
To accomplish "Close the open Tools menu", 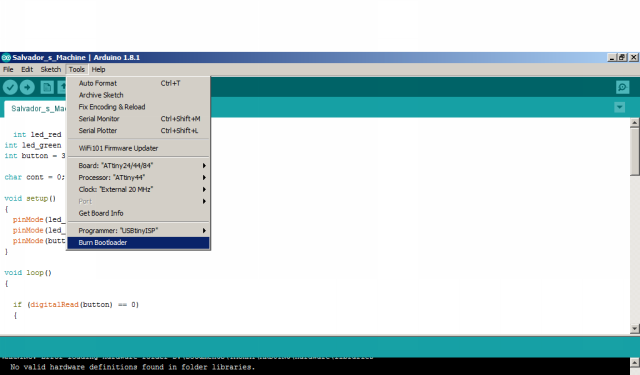I will pos(77,69).
